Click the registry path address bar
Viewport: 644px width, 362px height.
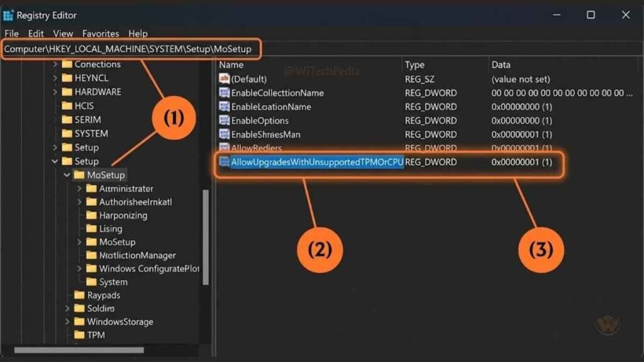click(x=131, y=49)
